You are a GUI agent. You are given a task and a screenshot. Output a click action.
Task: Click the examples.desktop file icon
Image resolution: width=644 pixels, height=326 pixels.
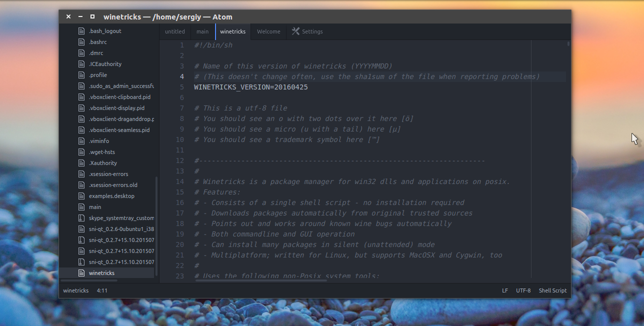click(x=81, y=196)
